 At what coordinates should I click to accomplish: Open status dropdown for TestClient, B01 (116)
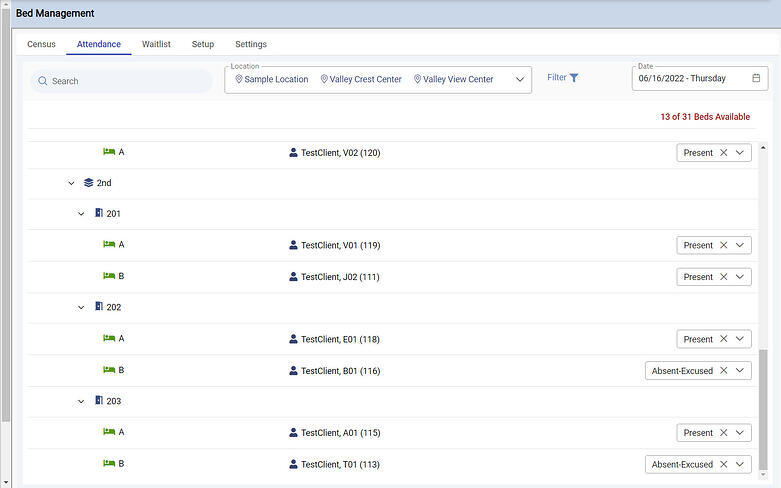tap(740, 370)
